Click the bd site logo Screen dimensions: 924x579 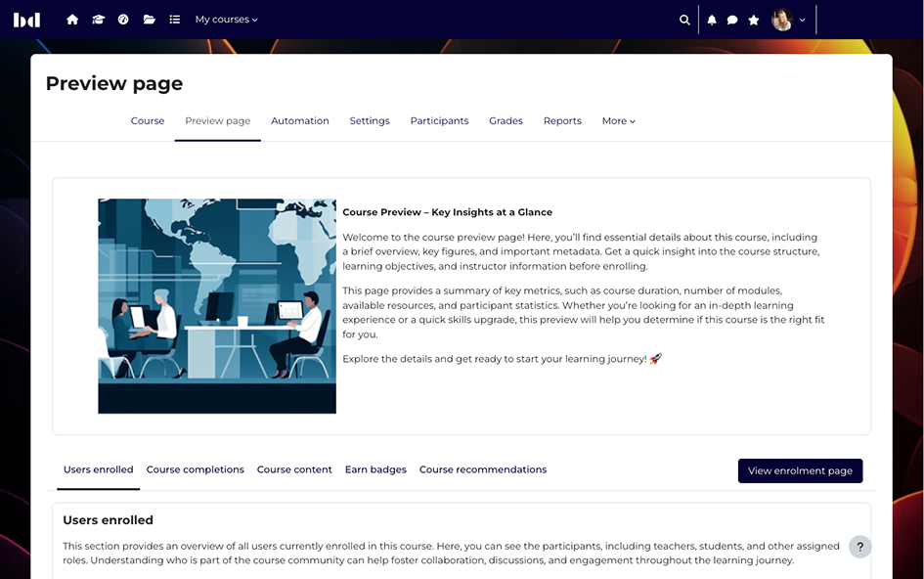click(x=27, y=20)
